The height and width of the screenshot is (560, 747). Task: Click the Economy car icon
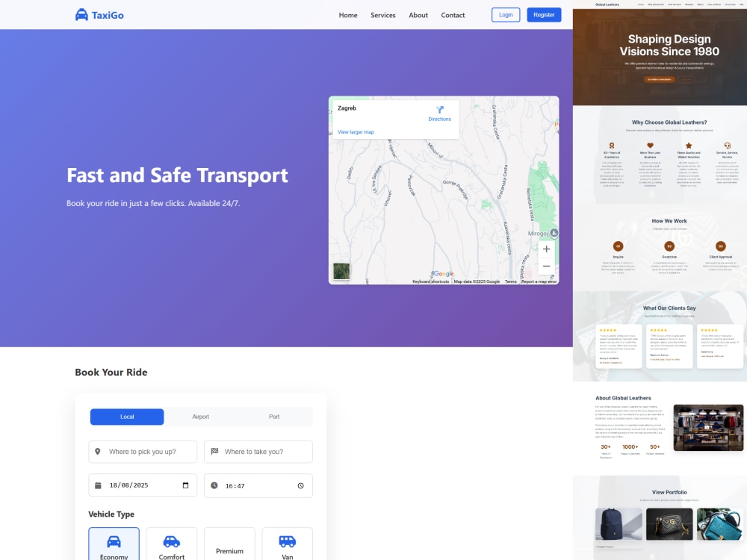pyautogui.click(x=114, y=541)
